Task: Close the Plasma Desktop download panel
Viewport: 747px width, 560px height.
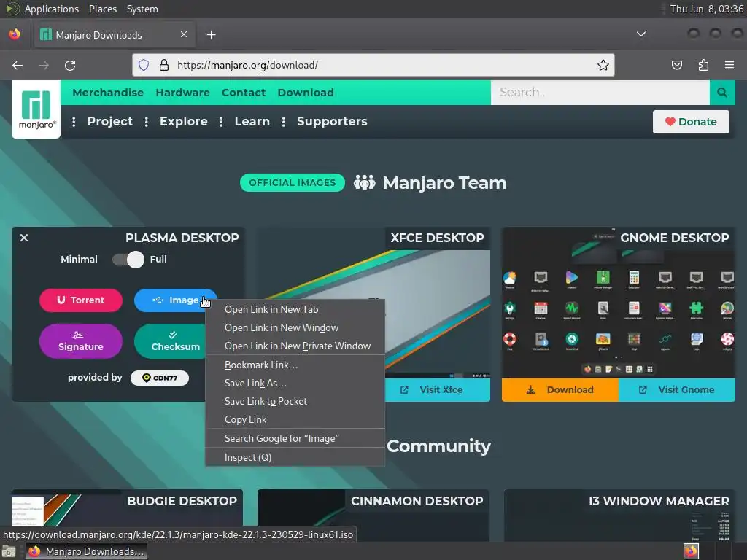Action: click(x=24, y=238)
